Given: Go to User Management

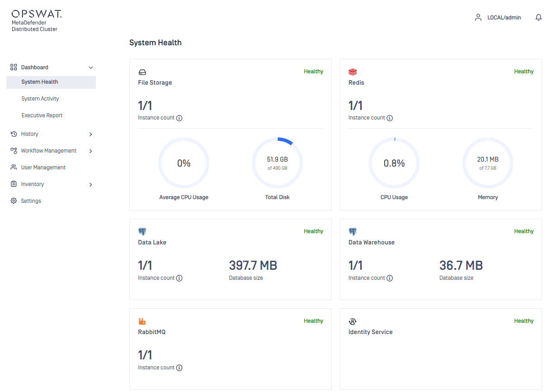Looking at the screenshot, I should [x=43, y=167].
